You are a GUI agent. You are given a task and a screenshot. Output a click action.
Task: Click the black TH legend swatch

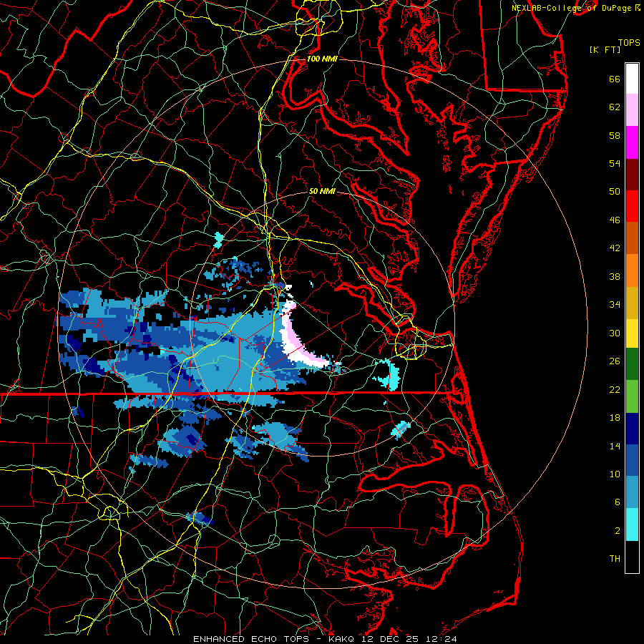click(x=632, y=557)
